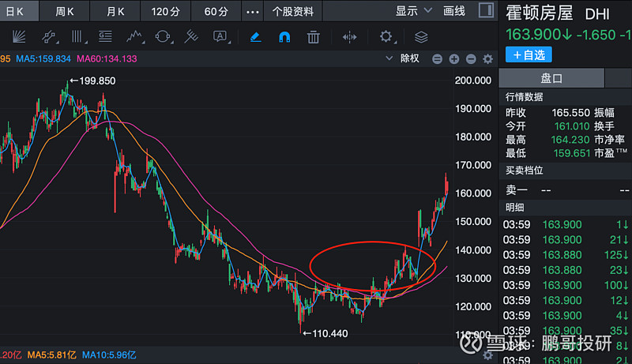Screen dimensions: 632x364
Task: Click 昨收 value 165.550
Action: coord(570,112)
